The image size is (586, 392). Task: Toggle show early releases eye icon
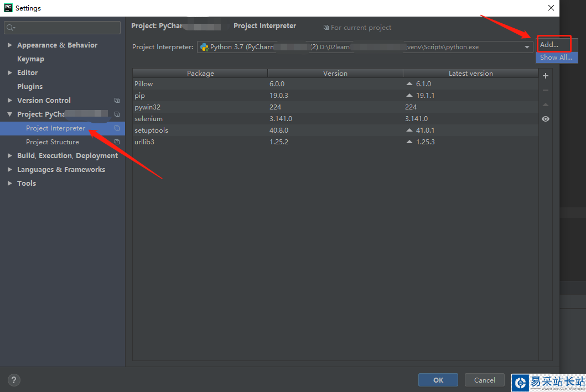pos(545,119)
